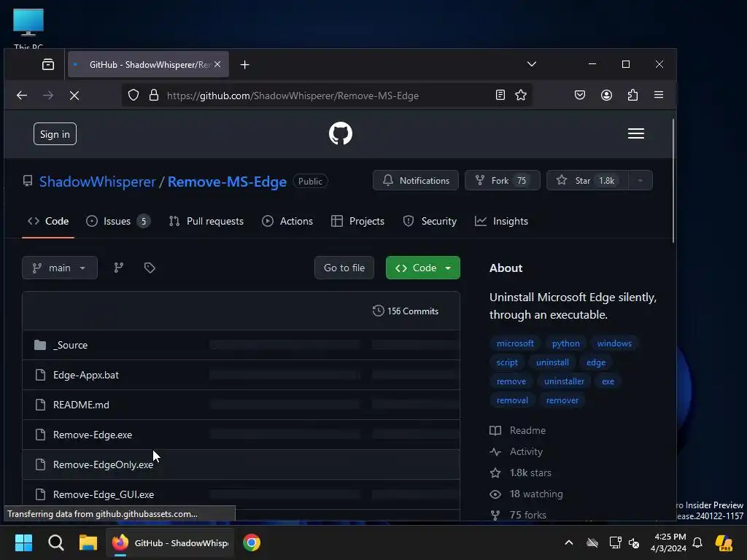
Task: Open the taskbar notification bell
Action: pyautogui.click(x=697, y=542)
